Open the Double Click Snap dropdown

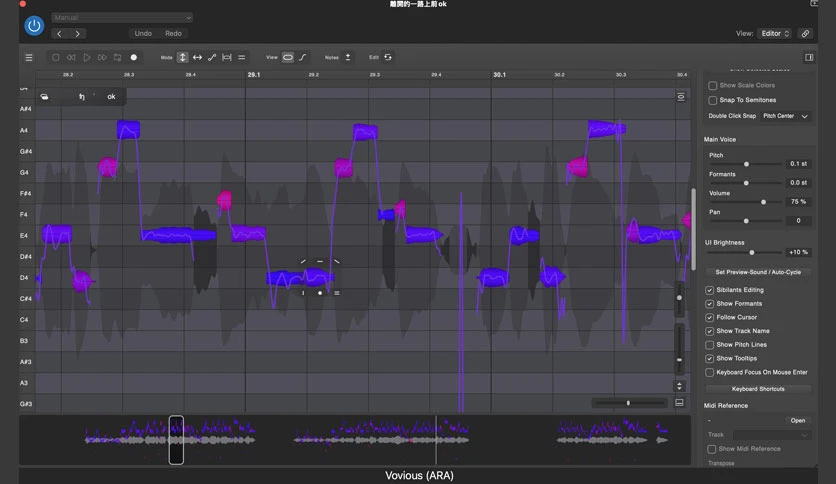coord(785,116)
